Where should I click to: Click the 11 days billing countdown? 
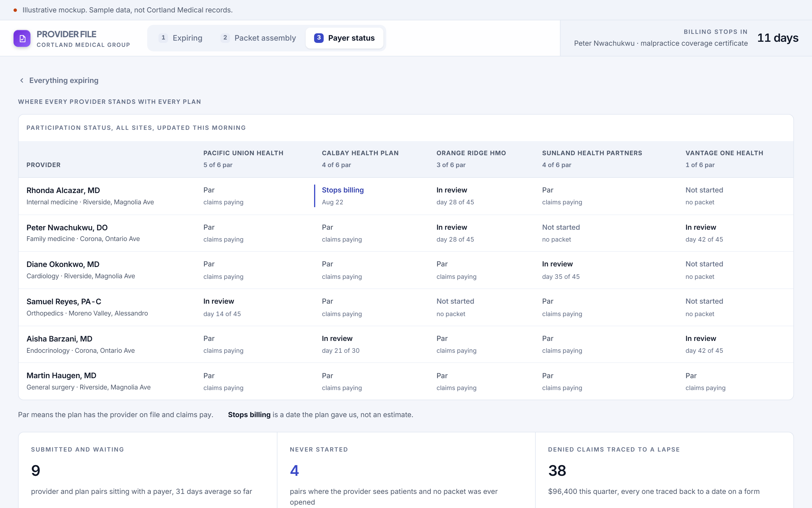pyautogui.click(x=778, y=38)
